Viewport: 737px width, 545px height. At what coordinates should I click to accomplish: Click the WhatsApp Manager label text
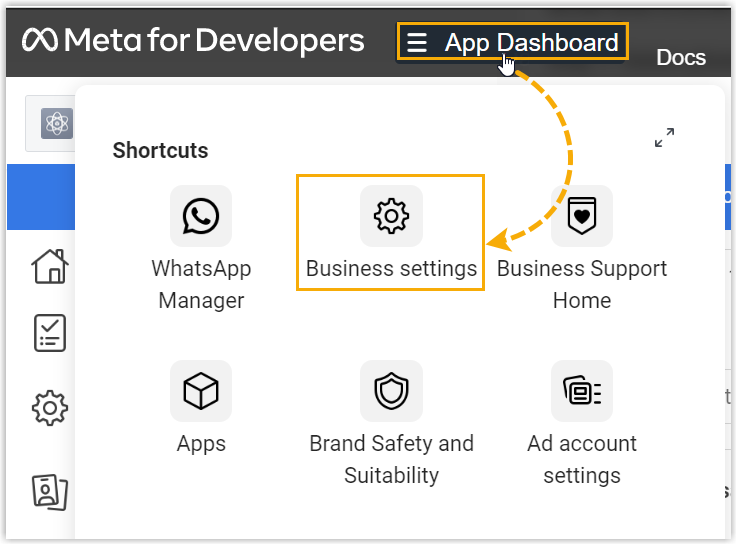coord(201,284)
